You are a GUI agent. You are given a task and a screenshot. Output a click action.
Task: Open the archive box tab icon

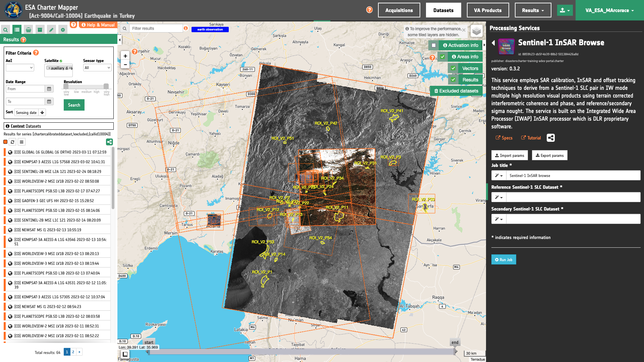40,30
